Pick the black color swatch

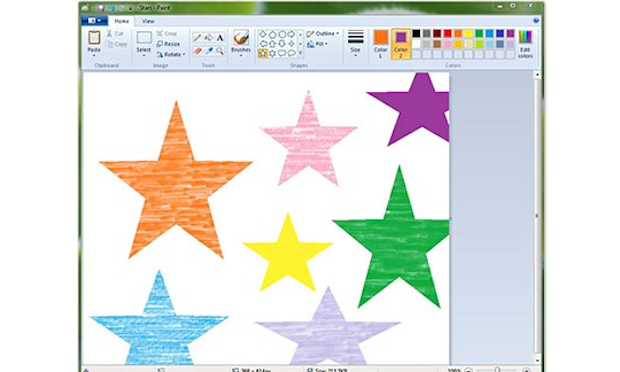(x=416, y=33)
